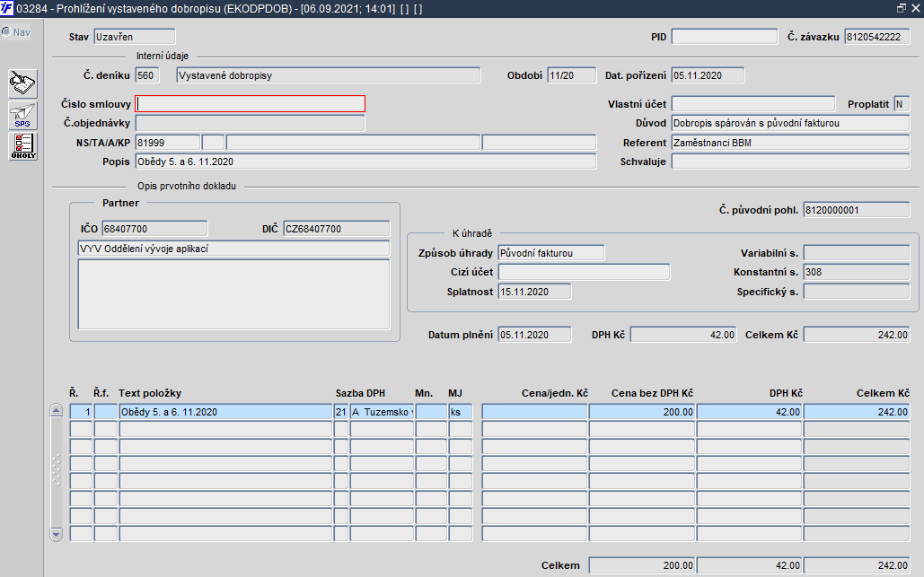Restore the window using title bar icon
924x577 pixels.
[901, 7]
